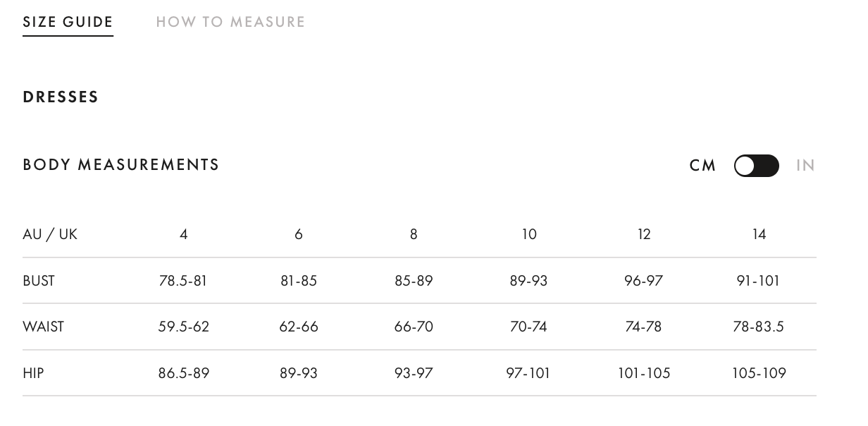Viewport: 868px width, 426px height.
Task: Select the size 10 column header
Action: pyautogui.click(x=528, y=234)
